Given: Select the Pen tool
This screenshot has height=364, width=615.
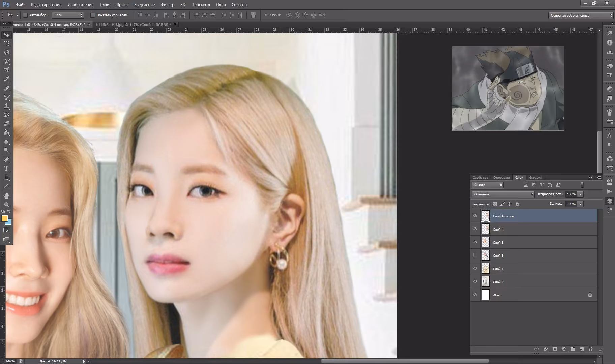Looking at the screenshot, I should (6, 160).
